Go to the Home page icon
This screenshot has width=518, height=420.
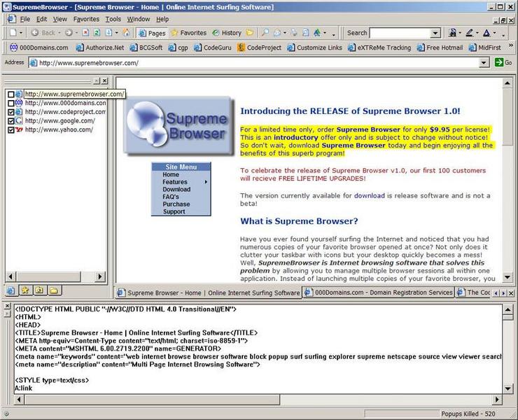click(x=126, y=33)
